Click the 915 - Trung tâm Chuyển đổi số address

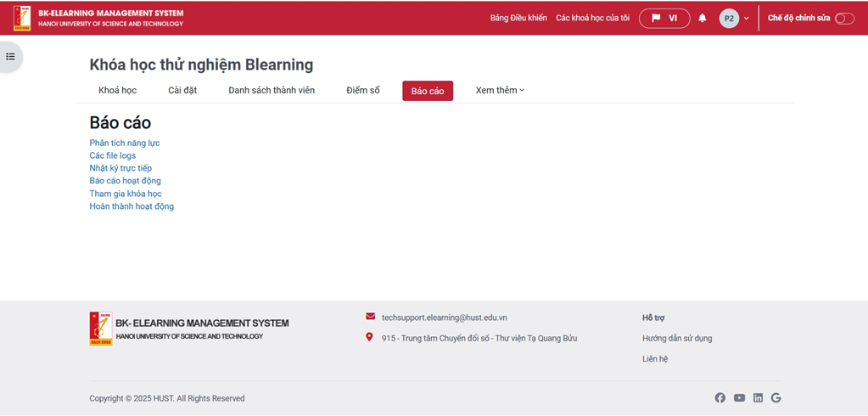click(479, 338)
